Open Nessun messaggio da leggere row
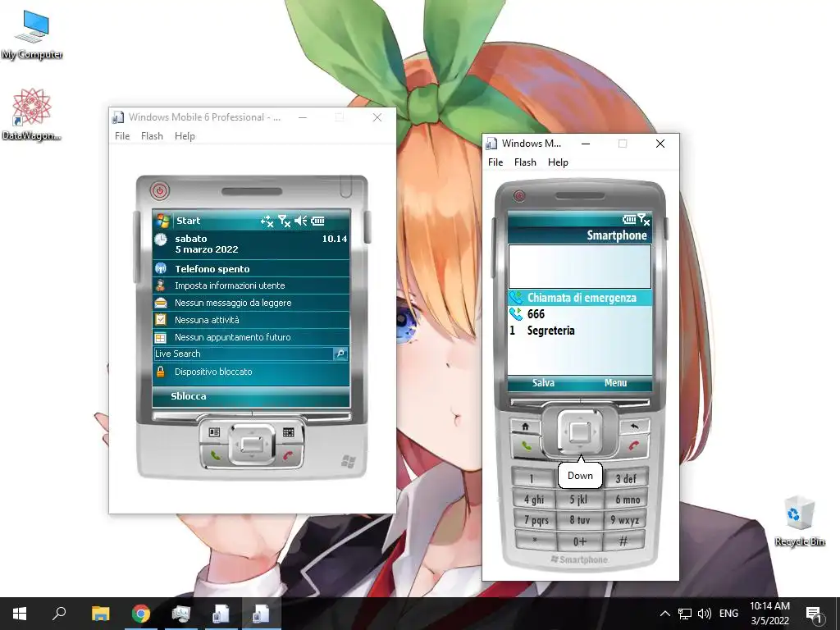 point(251,303)
